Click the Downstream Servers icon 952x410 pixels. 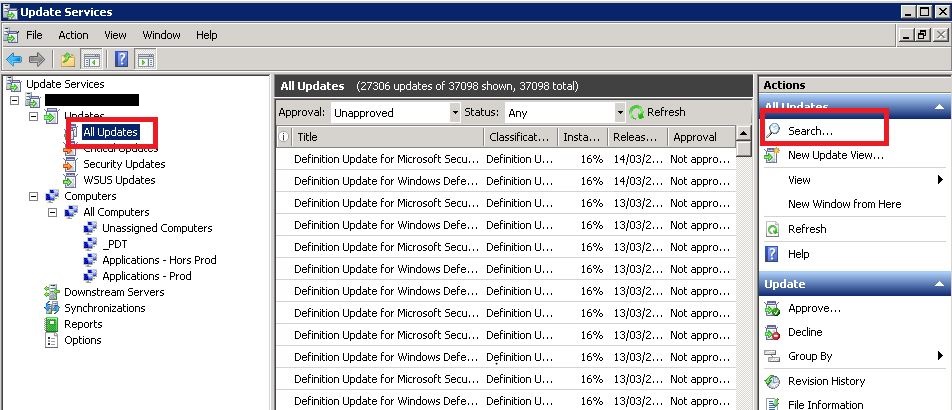(52, 292)
